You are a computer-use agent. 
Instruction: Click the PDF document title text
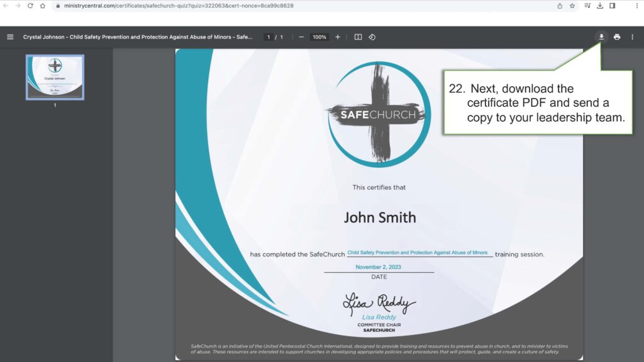click(138, 37)
